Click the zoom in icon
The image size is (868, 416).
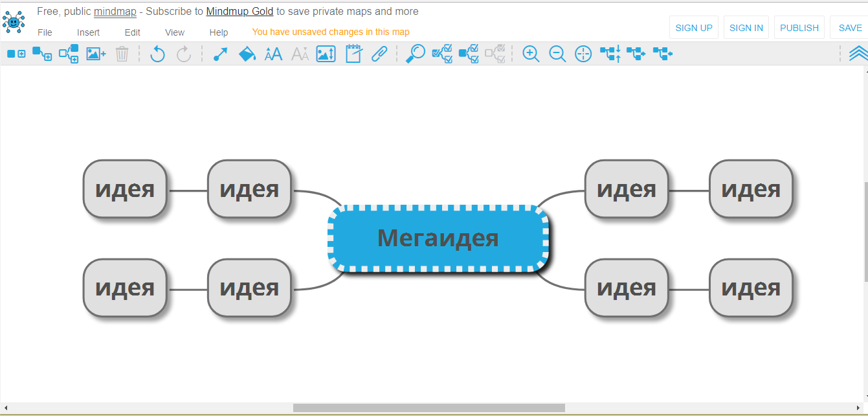pyautogui.click(x=531, y=54)
